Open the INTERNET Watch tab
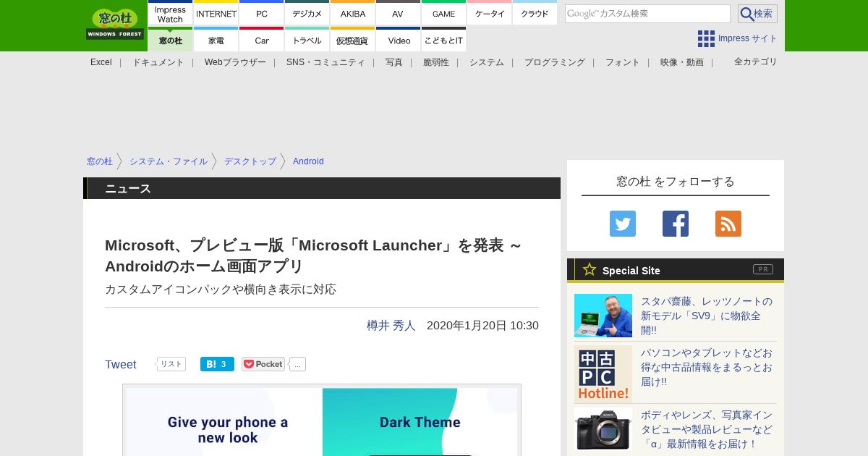The image size is (868, 456). pyautogui.click(x=216, y=14)
